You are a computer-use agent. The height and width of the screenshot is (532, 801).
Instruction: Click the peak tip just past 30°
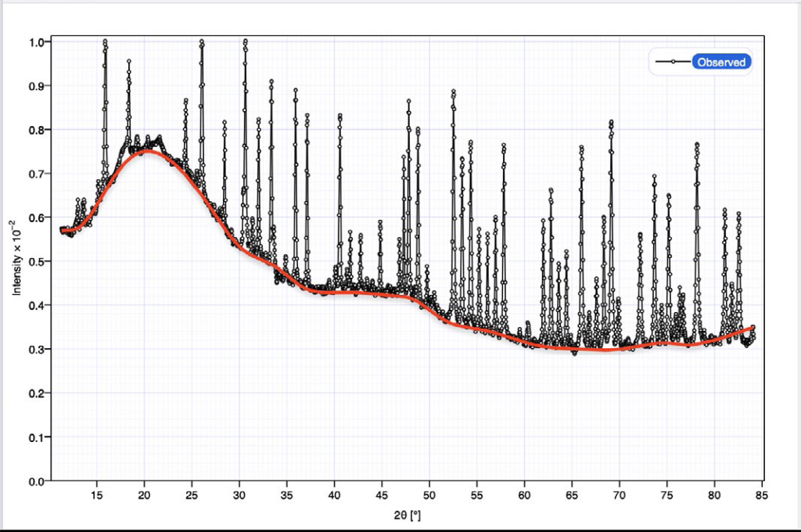pos(245,41)
